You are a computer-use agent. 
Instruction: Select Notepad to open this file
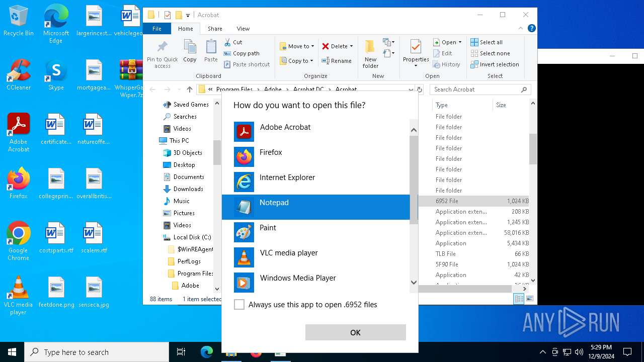(x=316, y=207)
